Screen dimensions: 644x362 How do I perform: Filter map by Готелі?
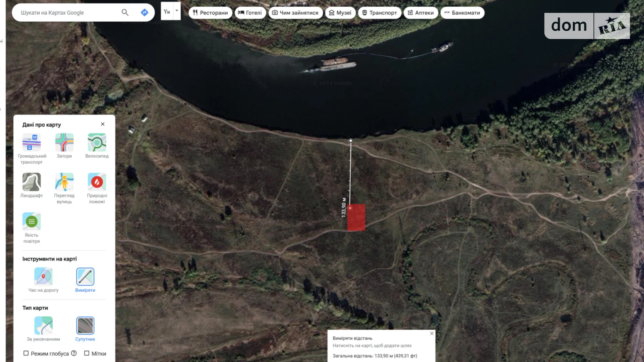point(250,13)
